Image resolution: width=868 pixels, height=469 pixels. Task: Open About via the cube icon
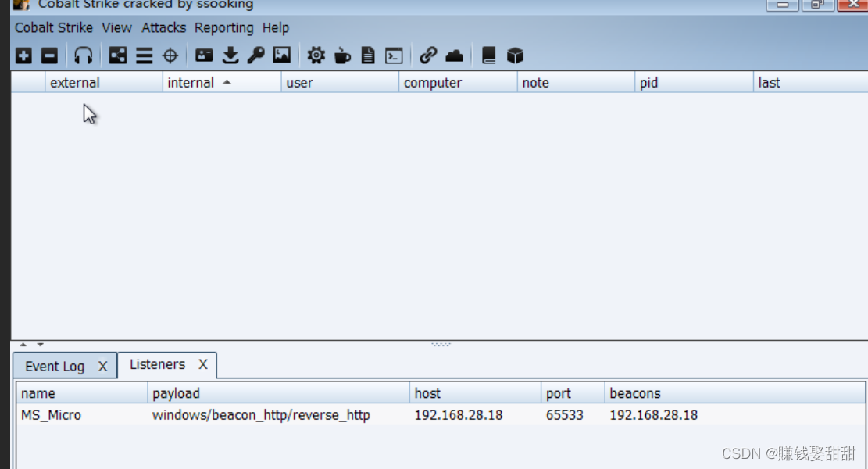tap(515, 55)
